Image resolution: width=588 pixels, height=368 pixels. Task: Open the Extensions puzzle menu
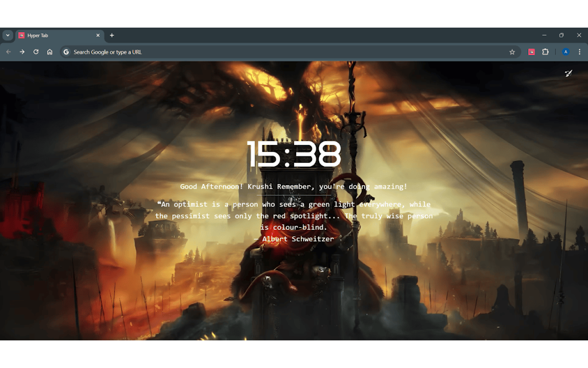point(546,52)
